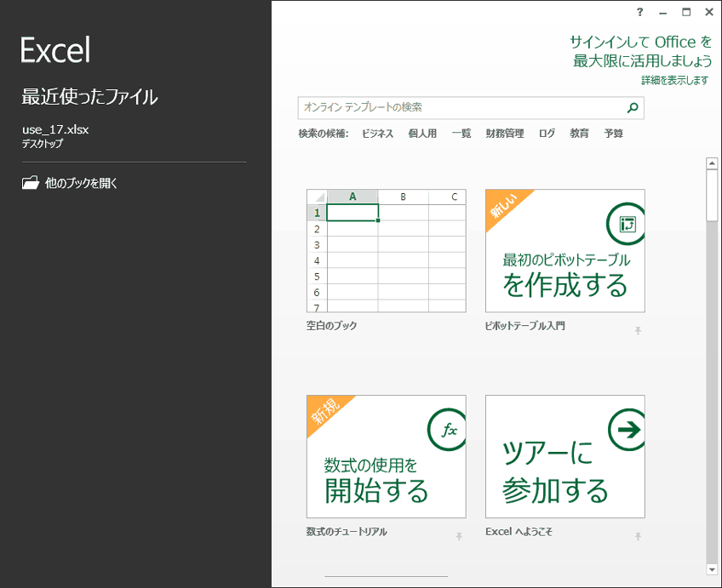
Task: Click 他のブックを開く link
Action: pyautogui.click(x=81, y=183)
